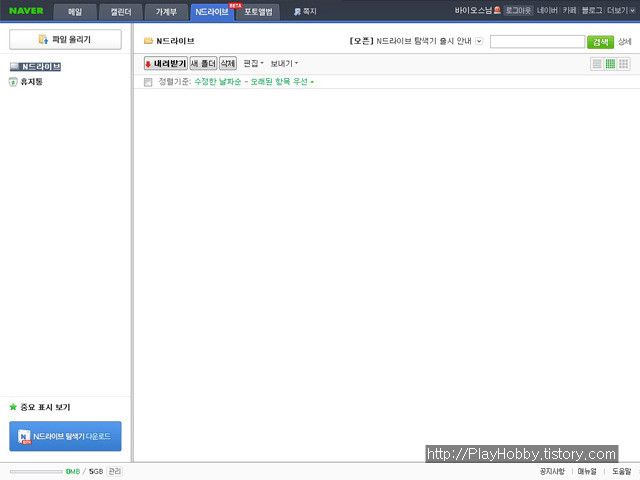Click the N드라이브 folder icon in breadcrumb

click(148, 41)
